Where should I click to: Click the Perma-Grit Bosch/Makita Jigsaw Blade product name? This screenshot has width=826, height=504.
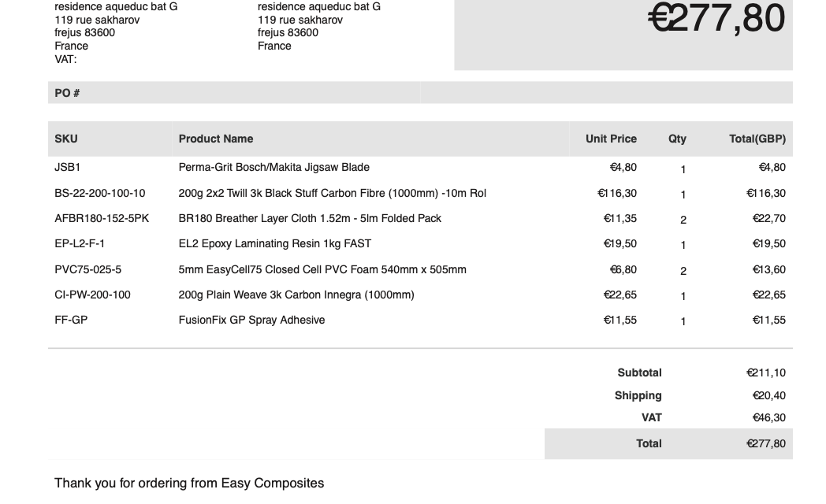[273, 167]
